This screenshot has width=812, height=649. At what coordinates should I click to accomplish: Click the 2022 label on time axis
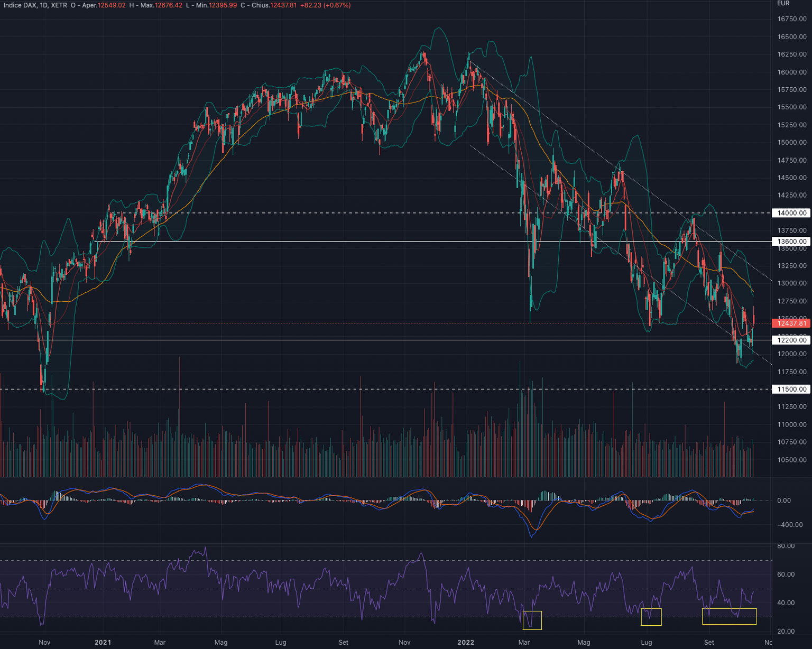pos(466,643)
